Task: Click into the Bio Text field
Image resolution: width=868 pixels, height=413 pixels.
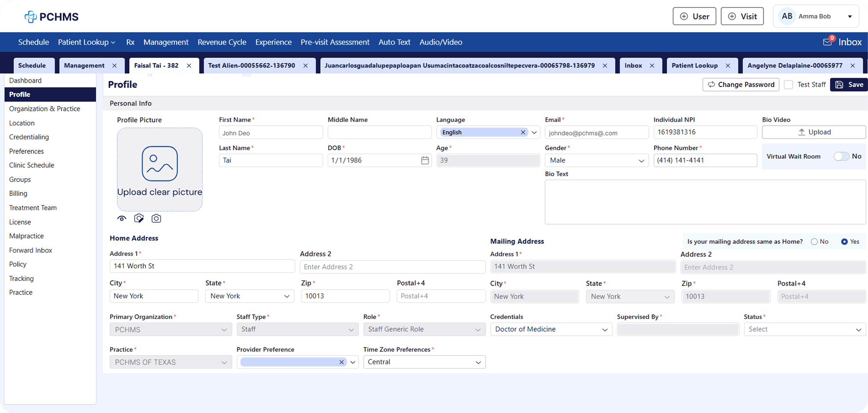Action: tap(705, 202)
